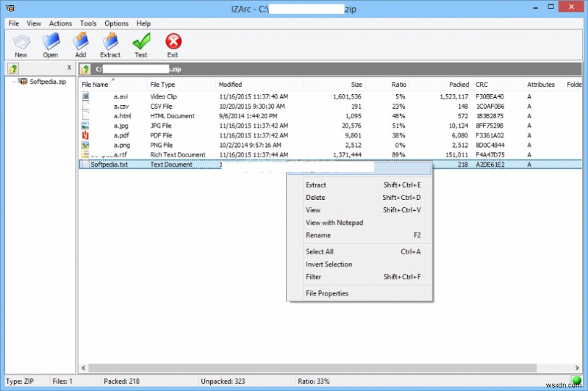Image resolution: width=588 pixels, height=391 pixels.
Task: Select the a.csv file row
Action: pyautogui.click(x=330, y=106)
